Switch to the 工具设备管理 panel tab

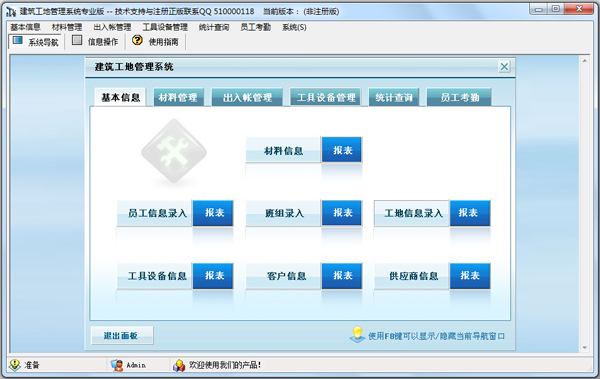point(326,98)
